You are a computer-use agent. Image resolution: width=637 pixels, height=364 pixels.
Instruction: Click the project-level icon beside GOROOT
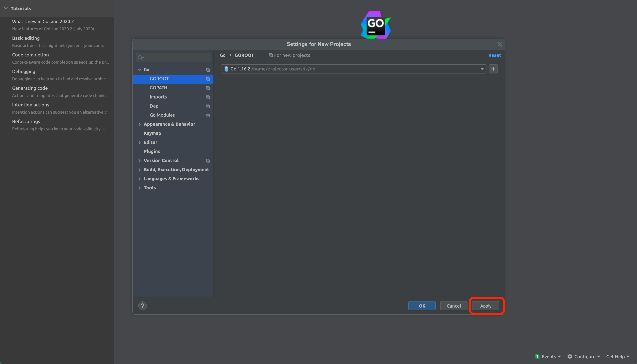pos(208,79)
